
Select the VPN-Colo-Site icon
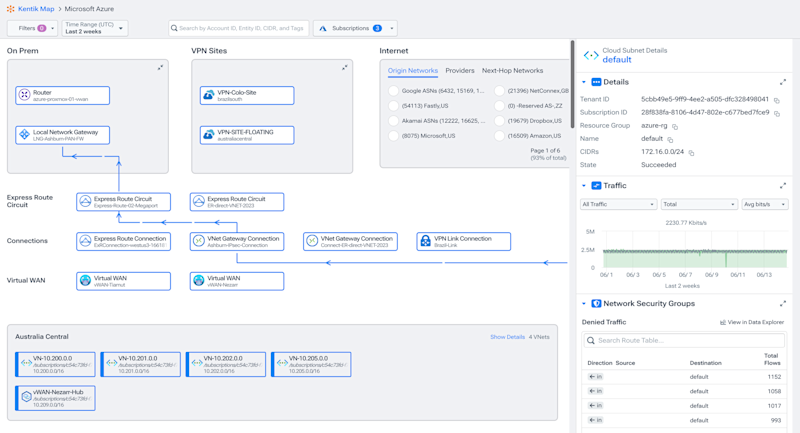(x=209, y=95)
